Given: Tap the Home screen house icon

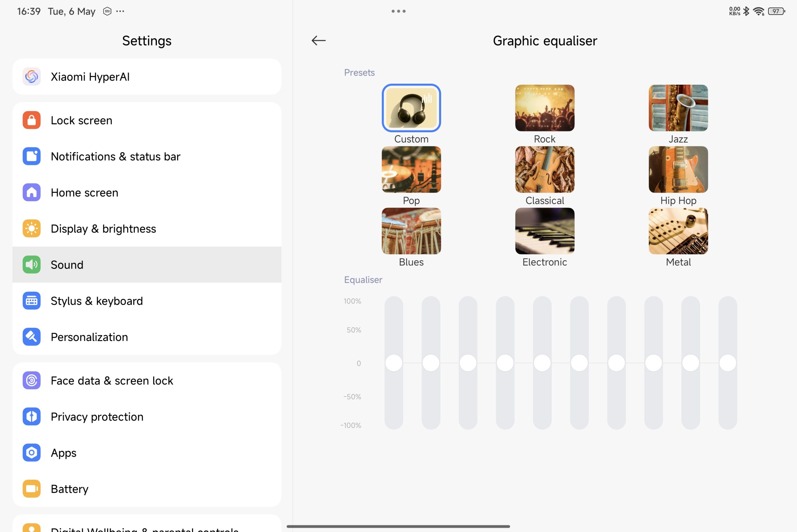Looking at the screenshot, I should [x=31, y=192].
